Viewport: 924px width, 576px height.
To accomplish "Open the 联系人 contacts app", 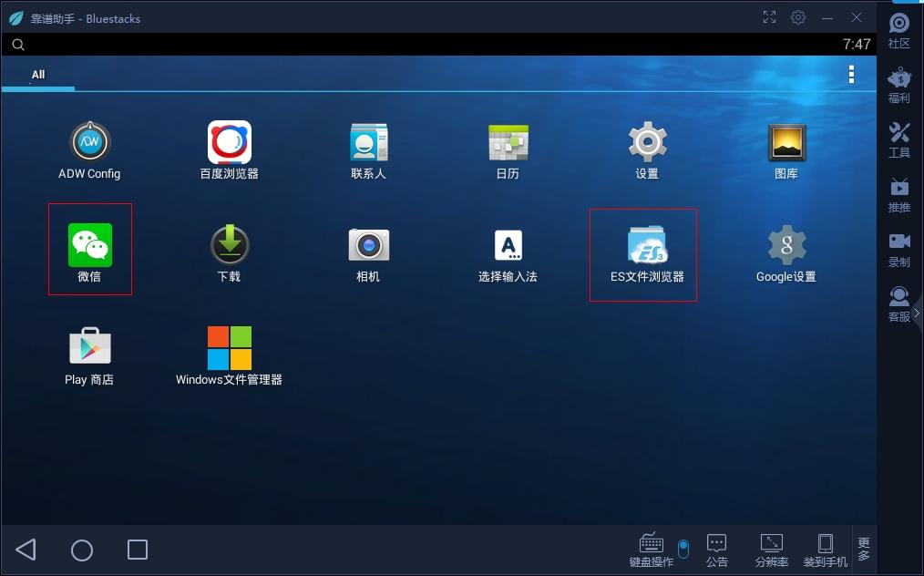I will point(368,150).
